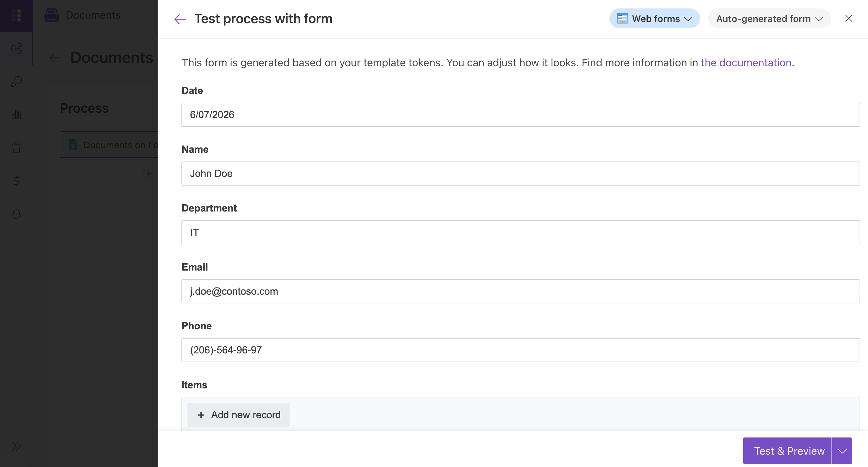This screenshot has width=868, height=467.
Task: Open the Web forms dropdown
Action: coord(654,19)
